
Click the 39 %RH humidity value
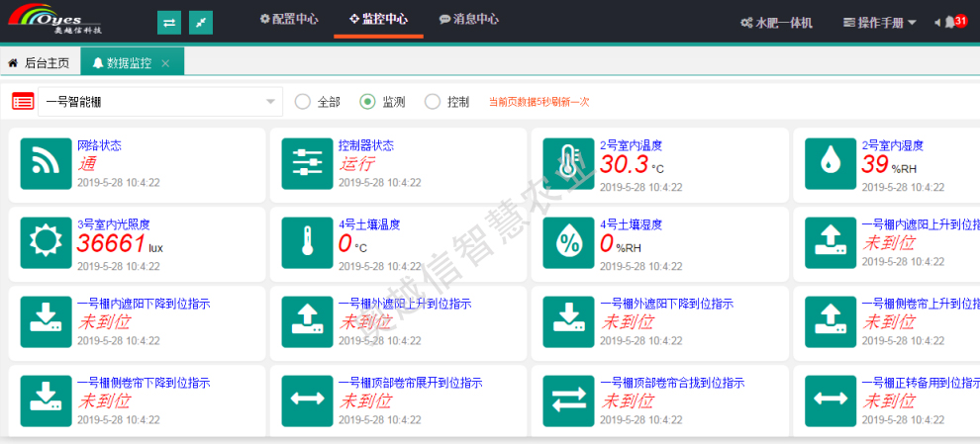[875, 165]
